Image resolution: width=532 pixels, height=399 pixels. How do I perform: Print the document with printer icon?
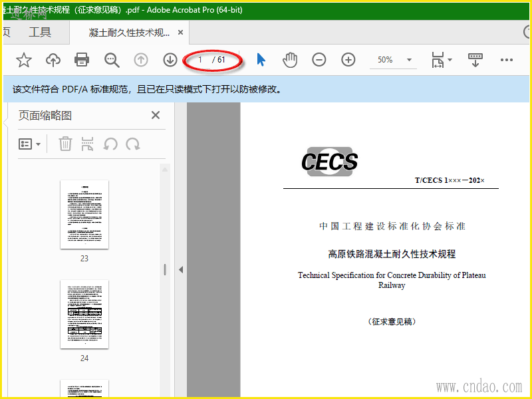pyautogui.click(x=82, y=60)
